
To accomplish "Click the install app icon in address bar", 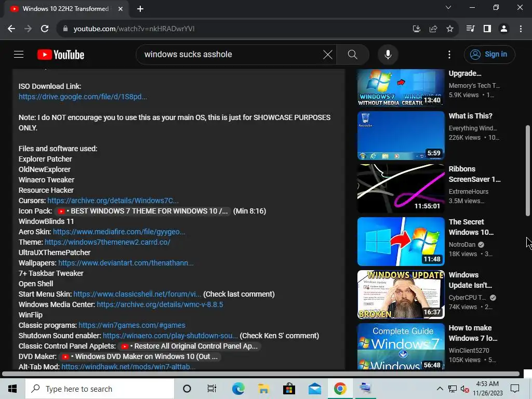I will (x=416, y=29).
